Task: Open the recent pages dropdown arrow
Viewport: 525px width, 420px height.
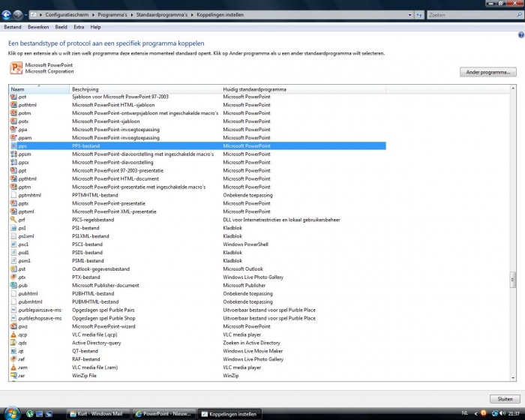Action: (x=25, y=15)
